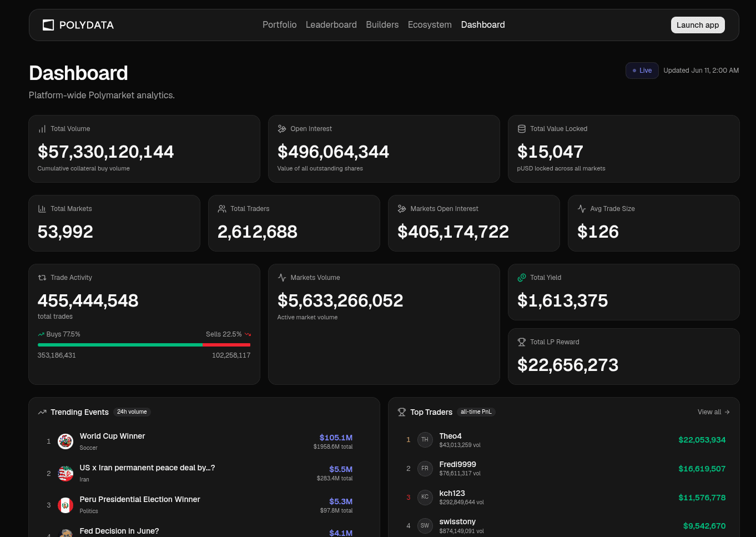Image resolution: width=756 pixels, height=537 pixels.
Task: Navigate to Ecosystem
Action: (430, 25)
